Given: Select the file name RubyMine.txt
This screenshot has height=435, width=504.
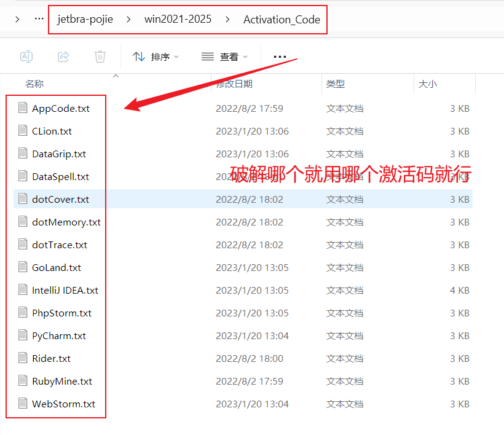Looking at the screenshot, I should (62, 382).
